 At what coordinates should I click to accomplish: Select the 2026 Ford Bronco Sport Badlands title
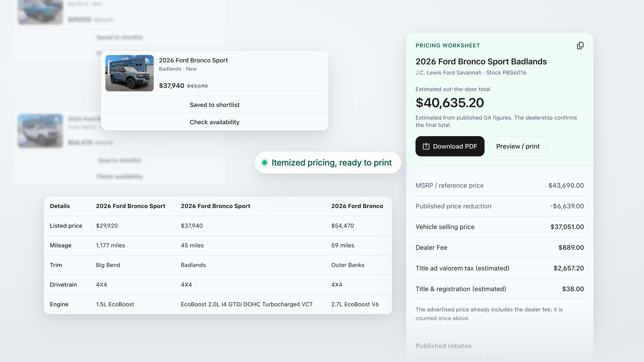pos(481,62)
